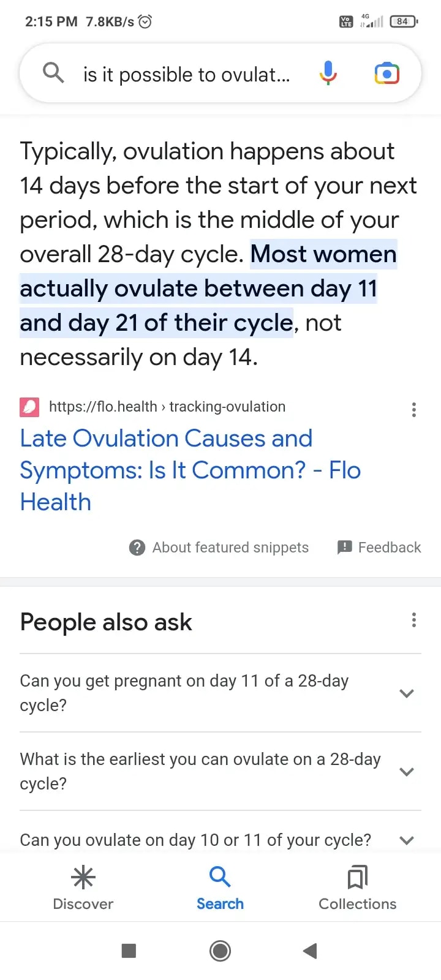Open the flo.health tracking-ovulation URL breadcrumb
441x980 pixels.
point(167,407)
